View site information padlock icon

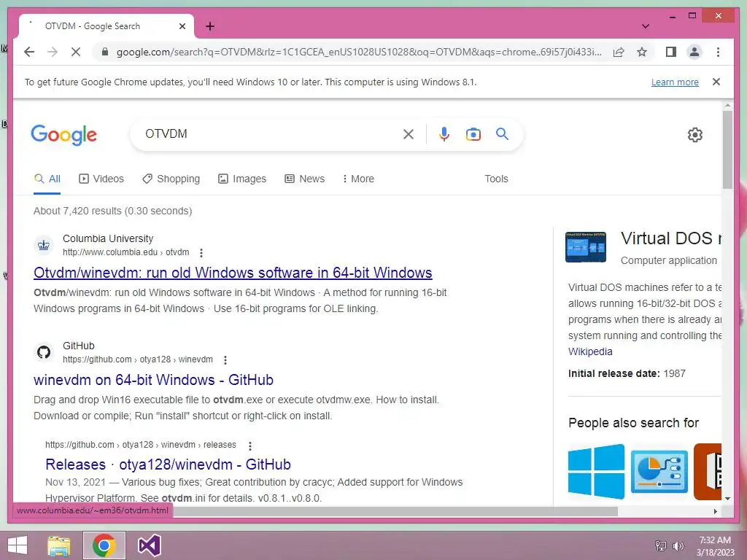pos(105,52)
